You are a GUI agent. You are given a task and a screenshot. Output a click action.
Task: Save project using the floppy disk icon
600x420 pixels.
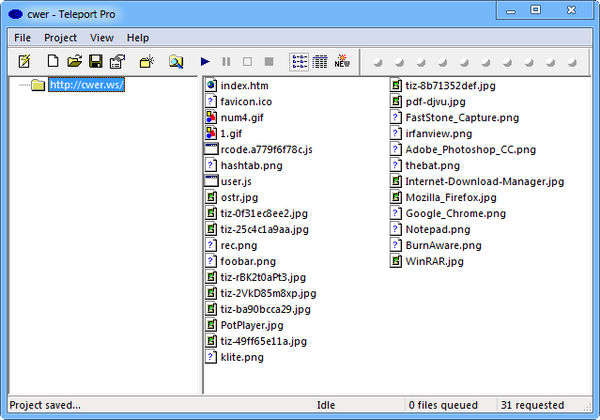point(96,62)
